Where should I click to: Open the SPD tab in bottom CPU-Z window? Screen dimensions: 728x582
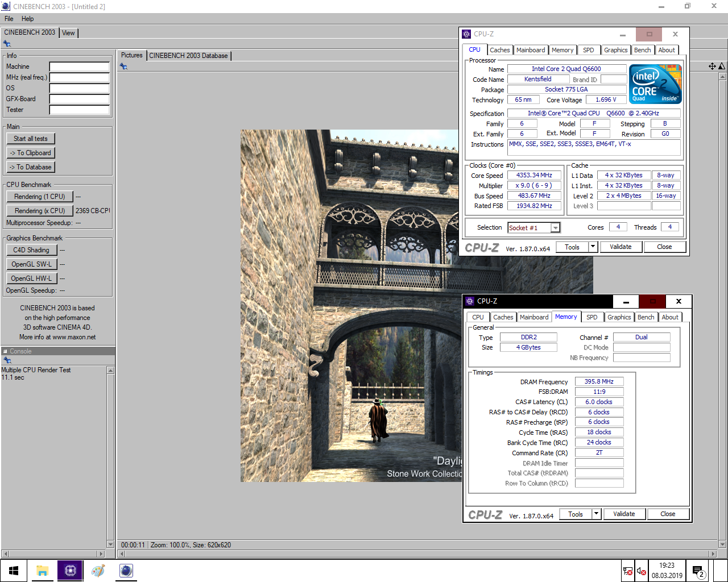tap(592, 317)
